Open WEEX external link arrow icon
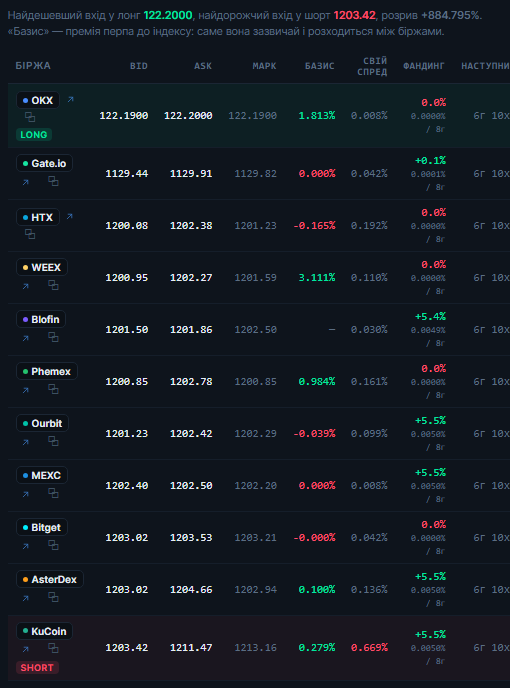The height and width of the screenshot is (688, 510). pos(25,286)
